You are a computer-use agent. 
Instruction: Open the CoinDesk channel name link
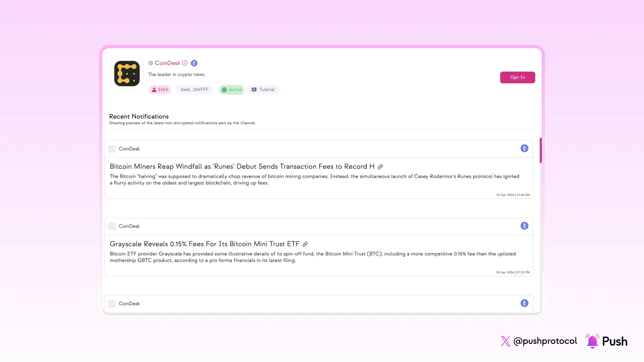coord(167,63)
